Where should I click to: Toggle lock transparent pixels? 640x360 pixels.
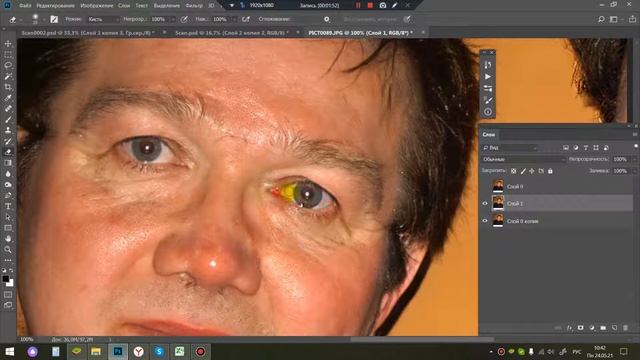pos(513,171)
